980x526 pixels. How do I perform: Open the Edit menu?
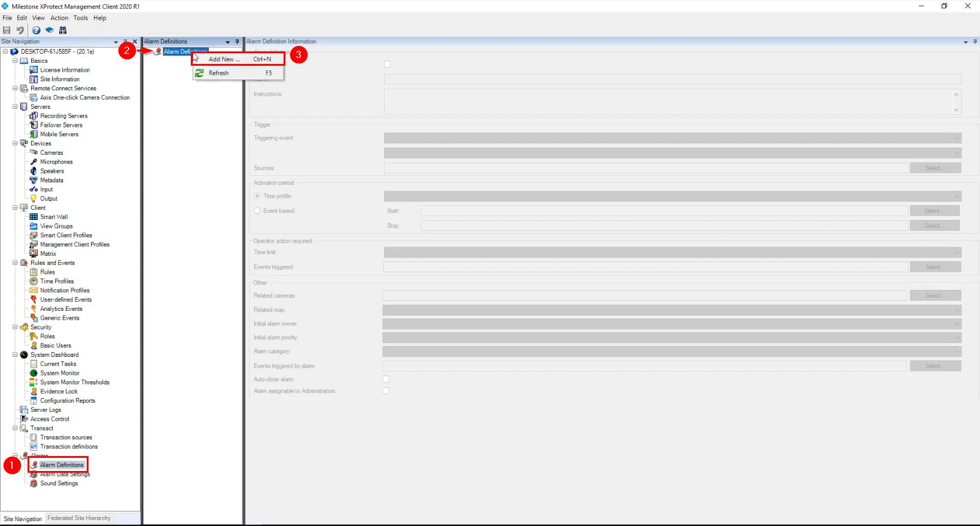coord(22,18)
